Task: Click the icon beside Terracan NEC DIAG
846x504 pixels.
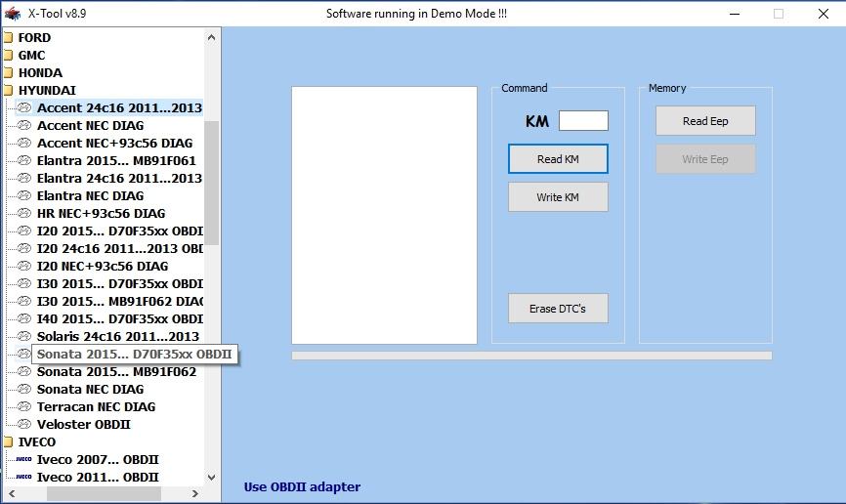Action: click(x=24, y=407)
